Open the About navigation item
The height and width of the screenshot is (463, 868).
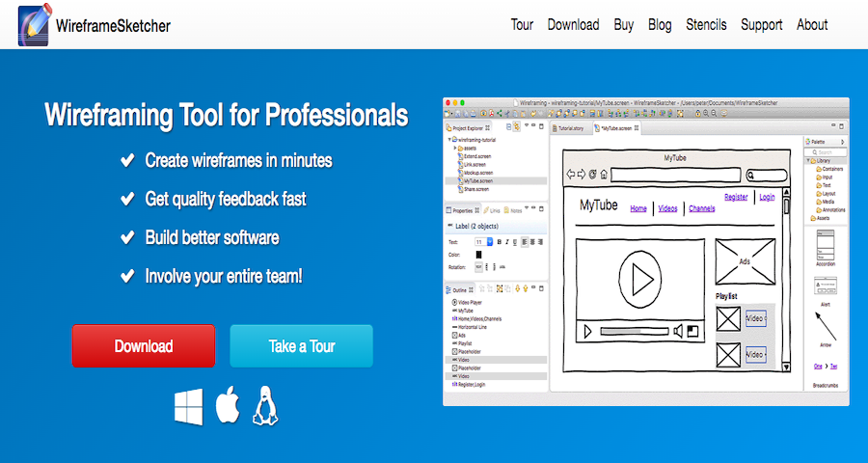point(812,25)
